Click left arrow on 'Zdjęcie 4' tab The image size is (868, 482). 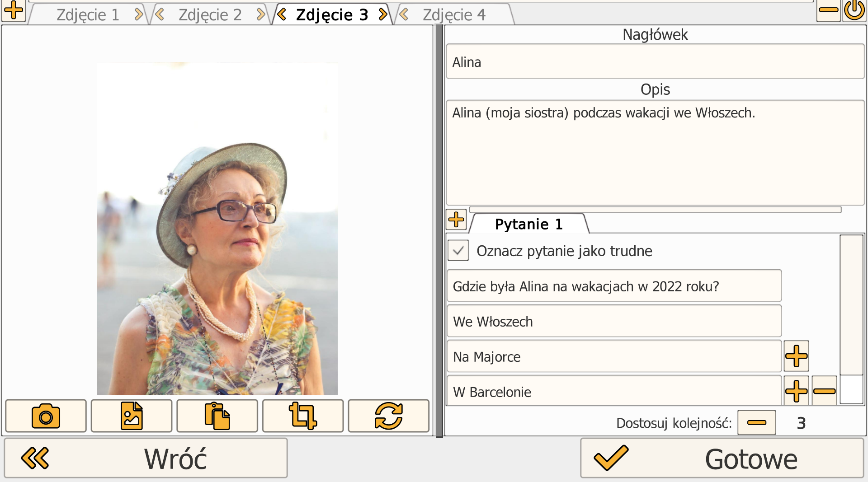403,15
